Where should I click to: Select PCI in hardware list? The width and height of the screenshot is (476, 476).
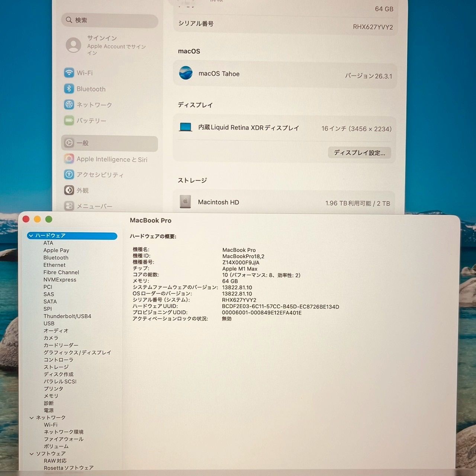click(x=48, y=287)
